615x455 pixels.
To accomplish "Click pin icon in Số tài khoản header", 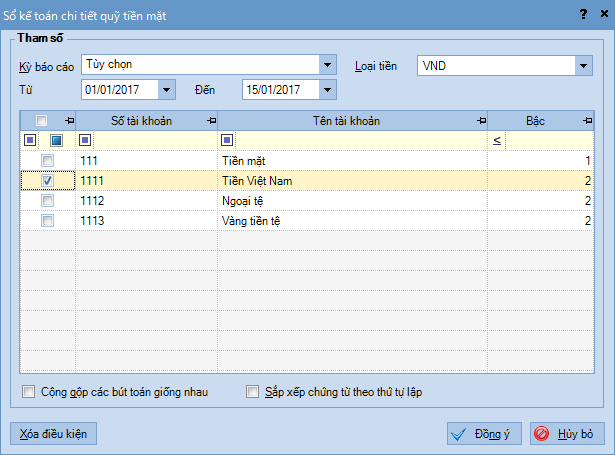I will point(210,121).
